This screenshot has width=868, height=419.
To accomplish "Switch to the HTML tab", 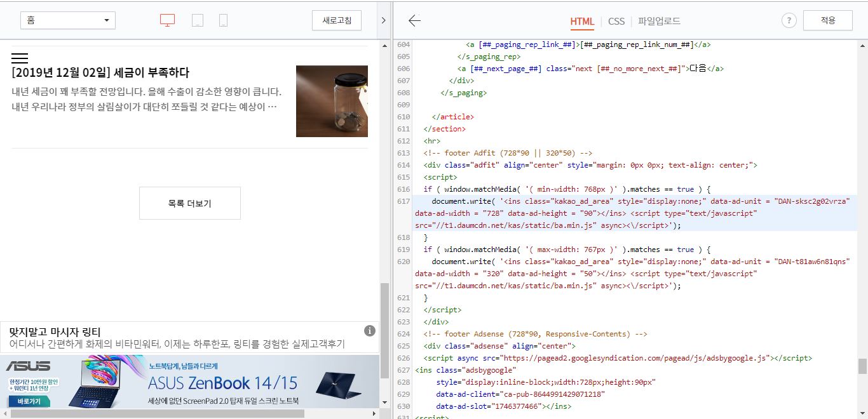I will tap(582, 21).
